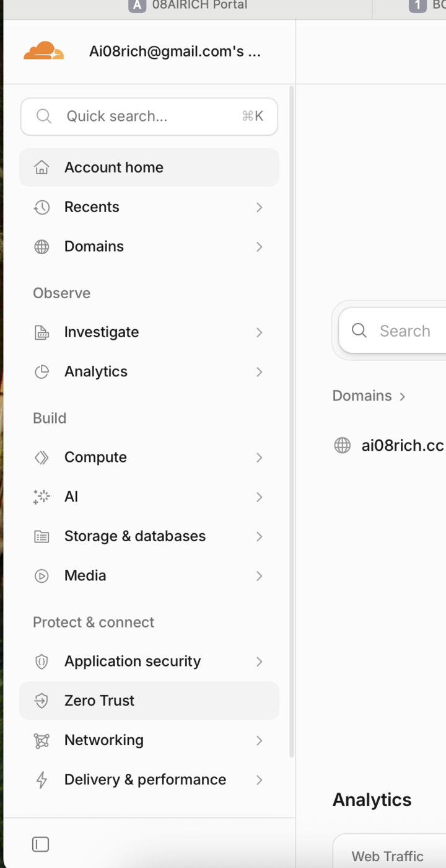Expand the Application security chevron
The image size is (446, 868).
pos(260,662)
